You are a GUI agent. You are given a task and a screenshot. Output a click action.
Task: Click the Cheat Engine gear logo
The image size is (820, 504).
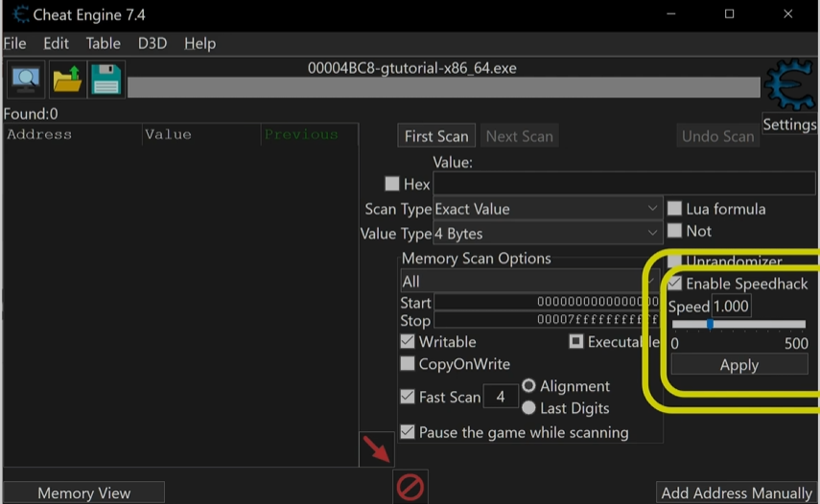[789, 84]
